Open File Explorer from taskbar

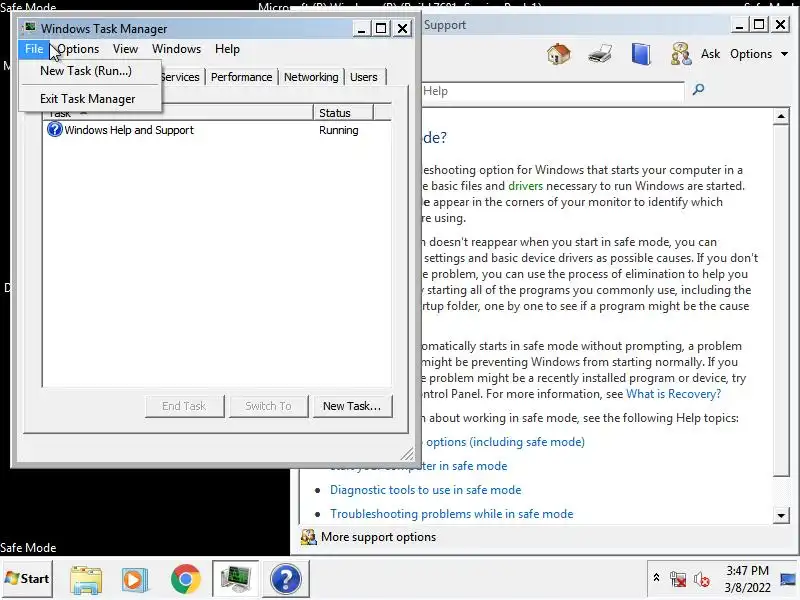(x=86, y=579)
